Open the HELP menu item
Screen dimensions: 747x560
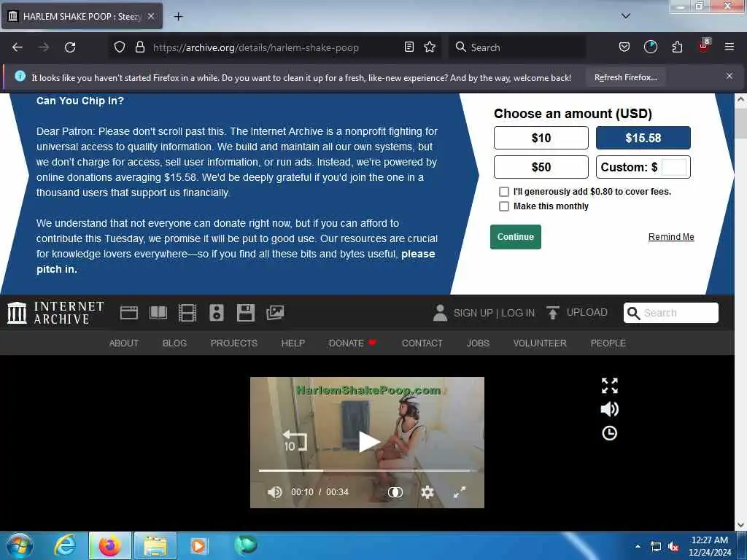point(293,343)
